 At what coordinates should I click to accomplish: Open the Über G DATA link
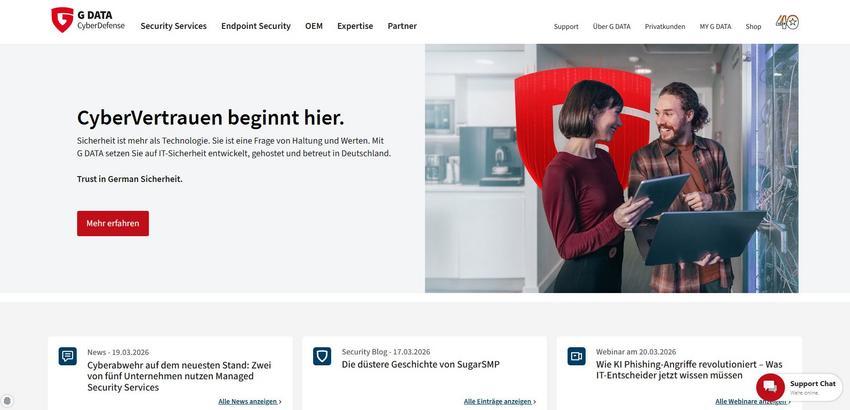click(611, 27)
